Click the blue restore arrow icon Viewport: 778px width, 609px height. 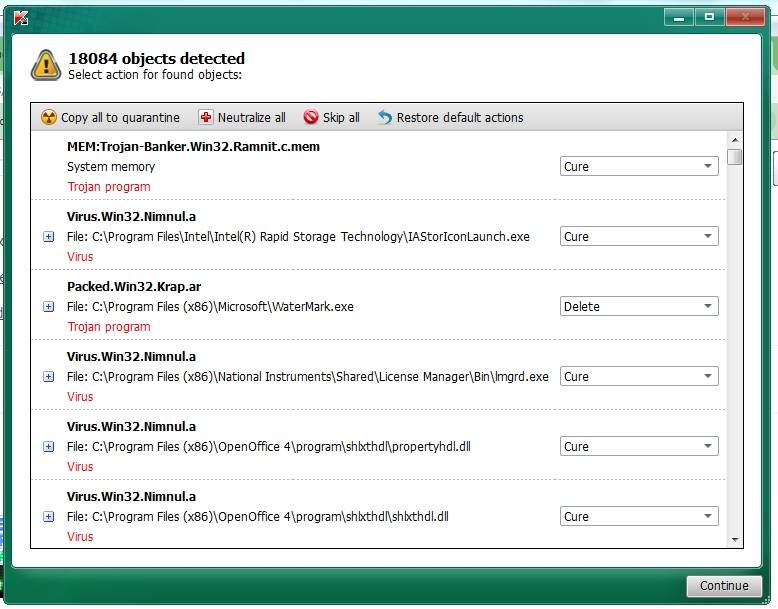(x=385, y=118)
